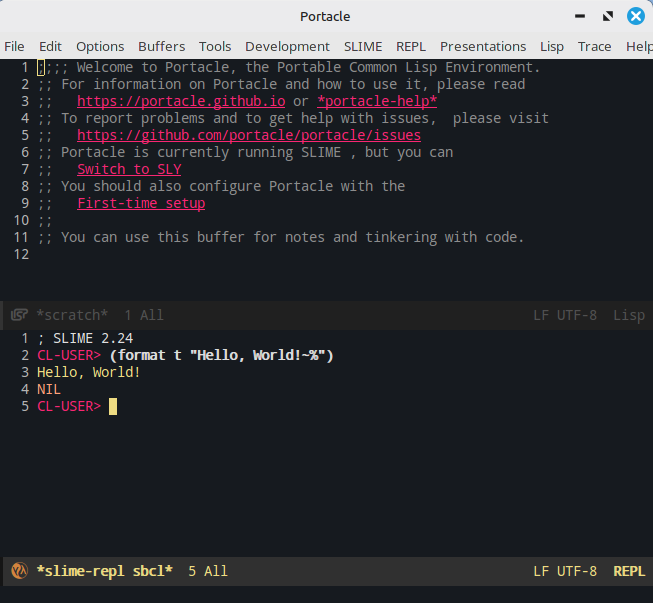Place cursor at the active CL-USER> prompt
653x603 pixels.
click(x=113, y=406)
